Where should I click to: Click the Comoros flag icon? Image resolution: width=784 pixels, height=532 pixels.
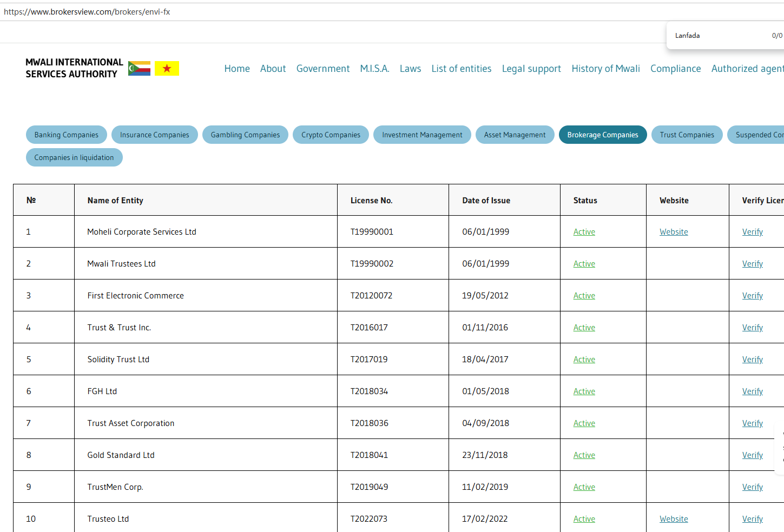coord(139,69)
